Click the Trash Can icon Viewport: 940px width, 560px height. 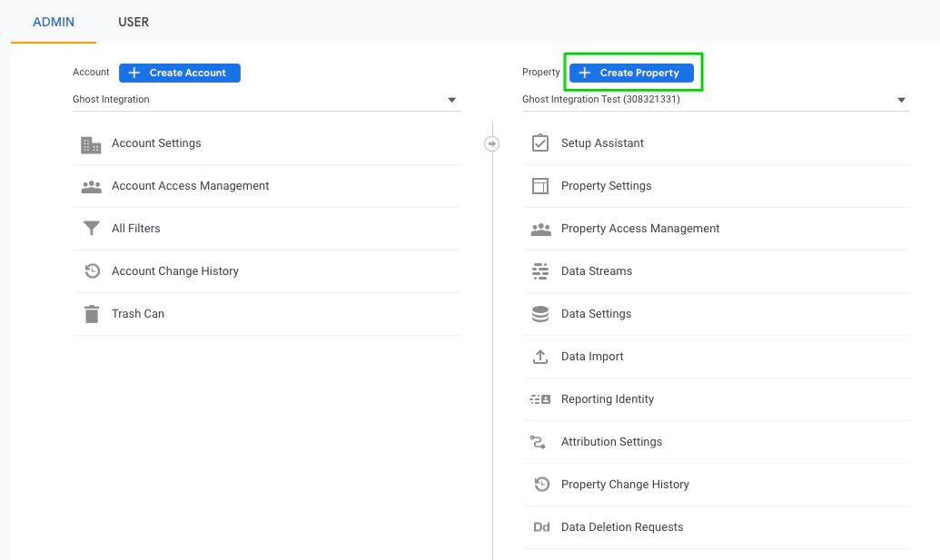point(91,314)
